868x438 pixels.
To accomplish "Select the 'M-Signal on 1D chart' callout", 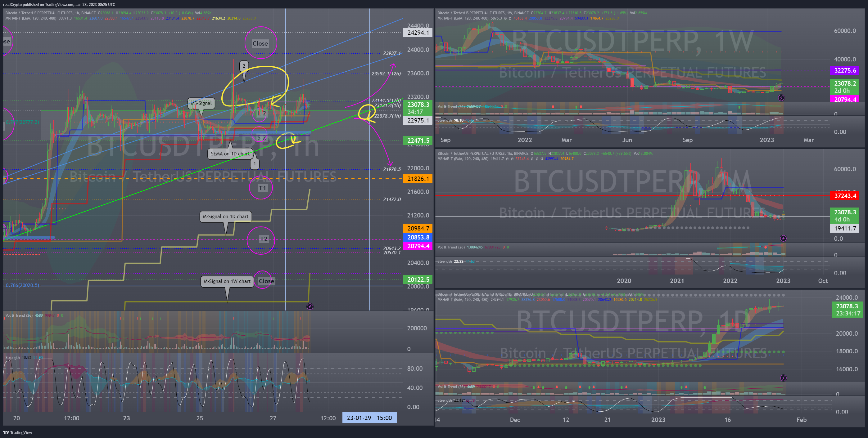I will point(226,217).
